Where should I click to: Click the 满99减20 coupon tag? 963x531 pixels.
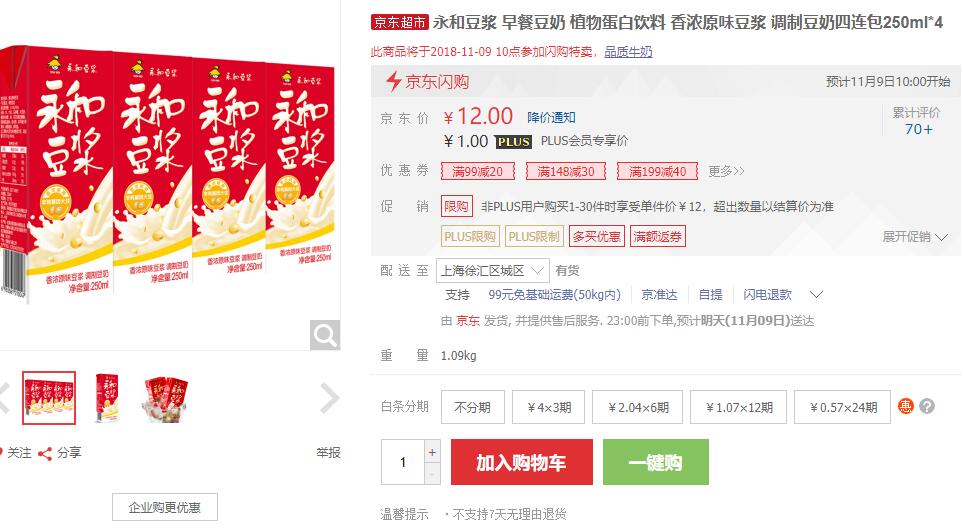click(x=477, y=171)
